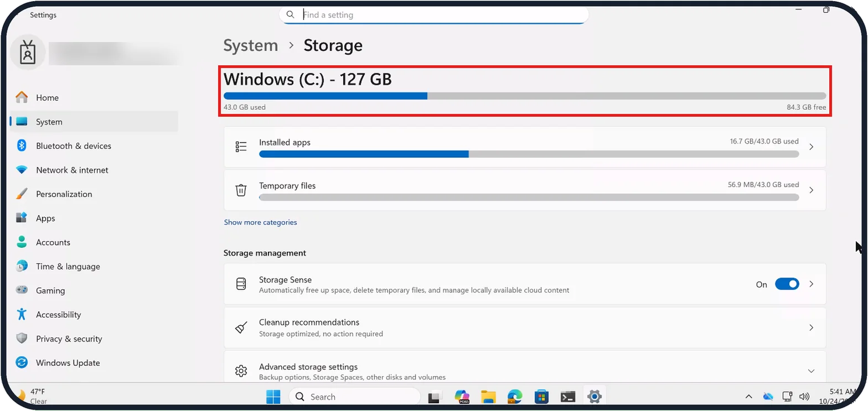This screenshot has height=411, width=868.
Task: Open Windows Update settings
Action: [94, 363]
